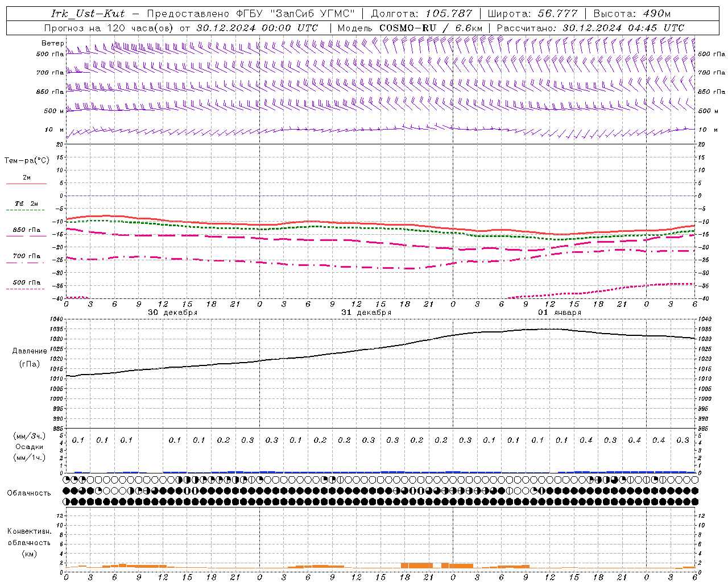Click the 1010 tick on the left pressure axis
Viewport: 728px width, 582px height.
coord(57,379)
